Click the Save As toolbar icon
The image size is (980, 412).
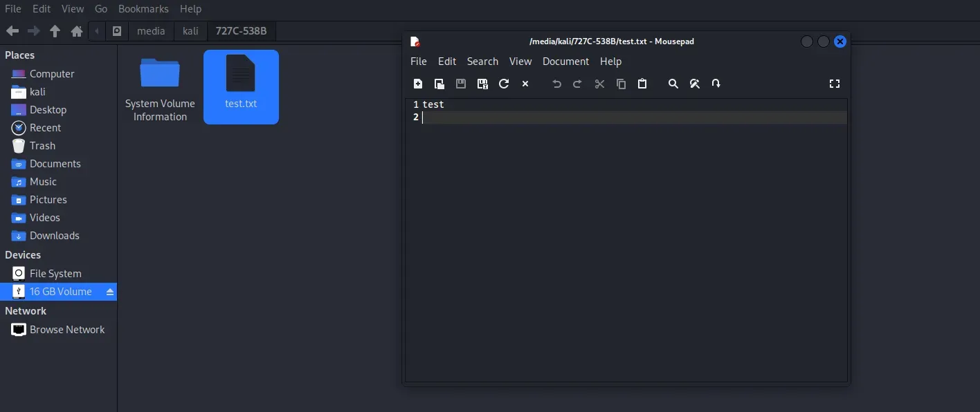coord(482,84)
